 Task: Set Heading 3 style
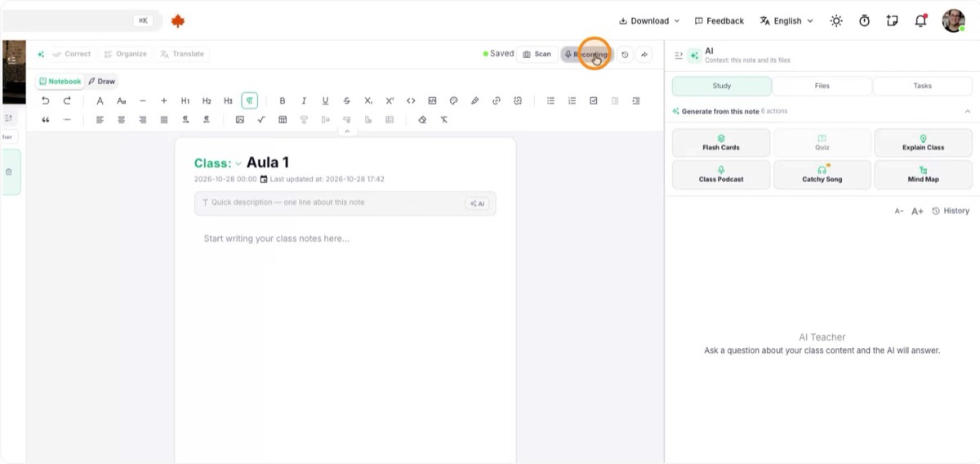pos(228,100)
